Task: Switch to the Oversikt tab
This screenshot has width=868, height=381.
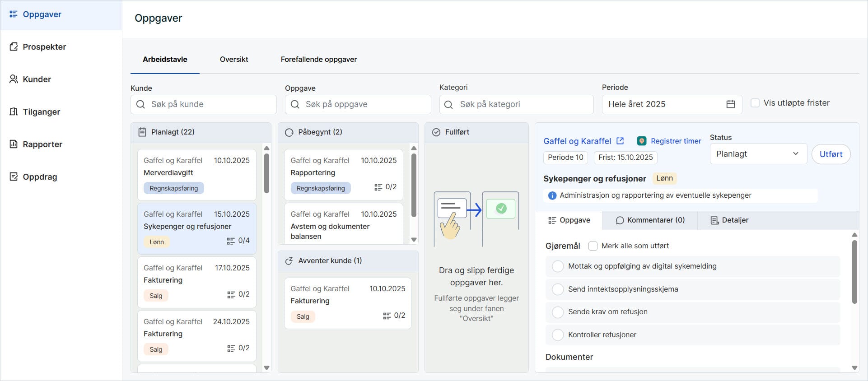Action: 234,60
